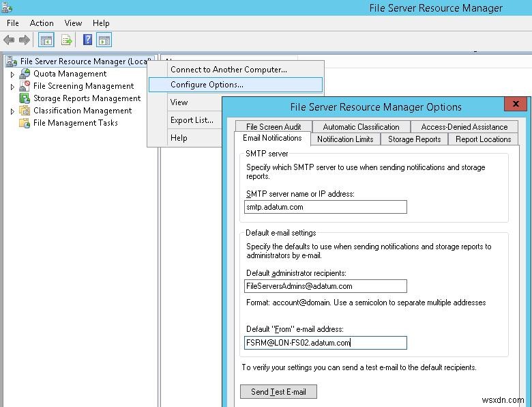Click the File Screening Management icon
The image size is (532, 407).
25,85
